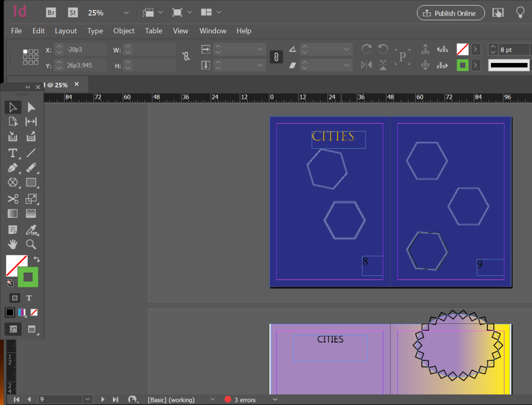Expand the page number dropdown in status bar
The image size is (532, 405).
tap(86, 399)
